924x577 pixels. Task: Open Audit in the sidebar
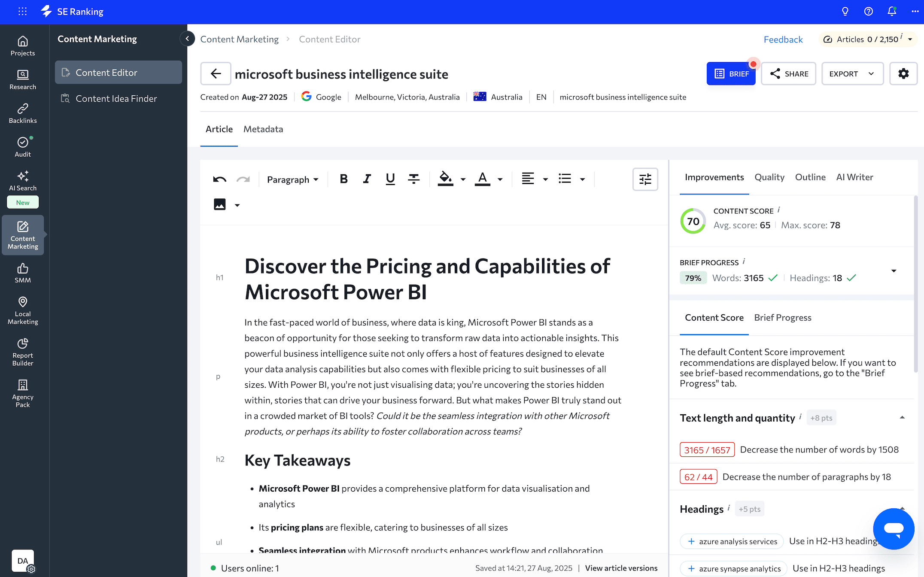pos(23,147)
